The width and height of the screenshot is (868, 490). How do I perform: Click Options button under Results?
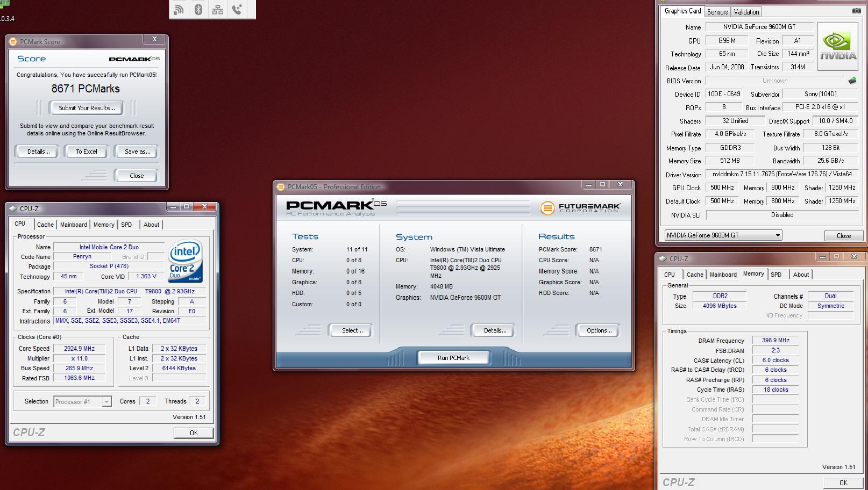[599, 330]
